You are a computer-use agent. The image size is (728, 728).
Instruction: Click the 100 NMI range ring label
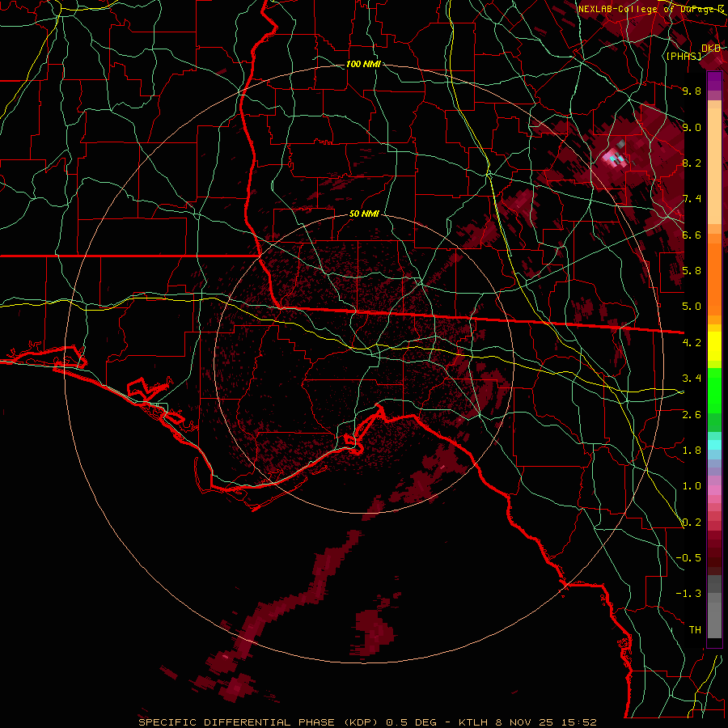click(363, 64)
